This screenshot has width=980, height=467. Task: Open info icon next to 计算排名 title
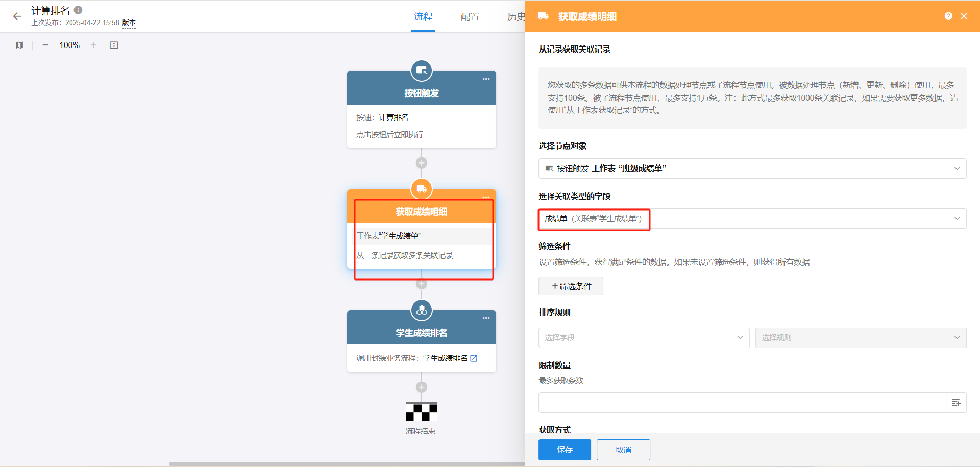pyautogui.click(x=78, y=10)
